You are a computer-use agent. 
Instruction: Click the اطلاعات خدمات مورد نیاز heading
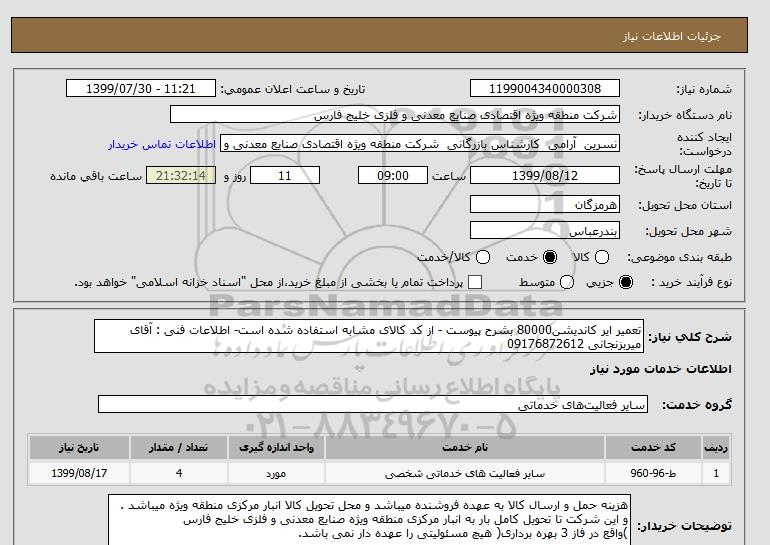pyautogui.click(x=660, y=369)
